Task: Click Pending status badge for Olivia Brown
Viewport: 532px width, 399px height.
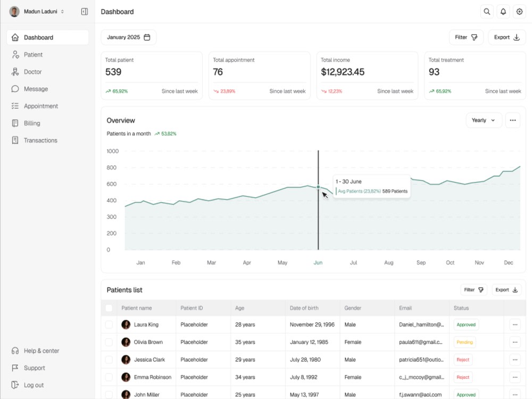Action: 464,342
